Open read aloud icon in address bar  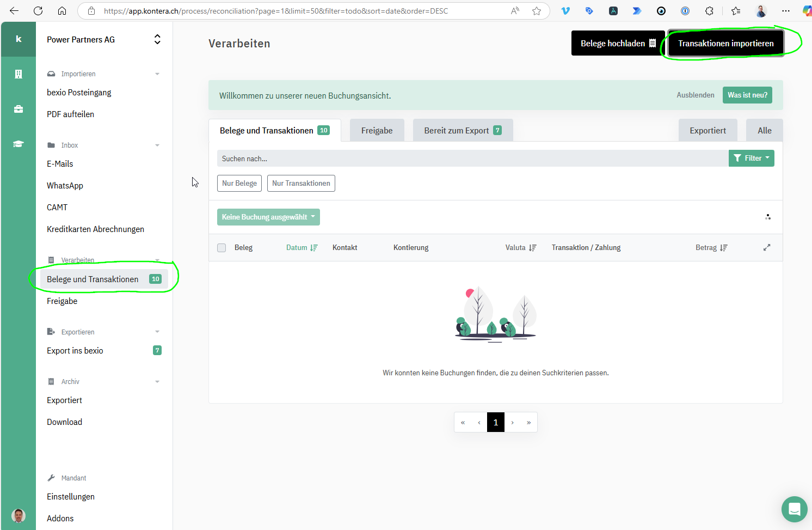[515, 11]
